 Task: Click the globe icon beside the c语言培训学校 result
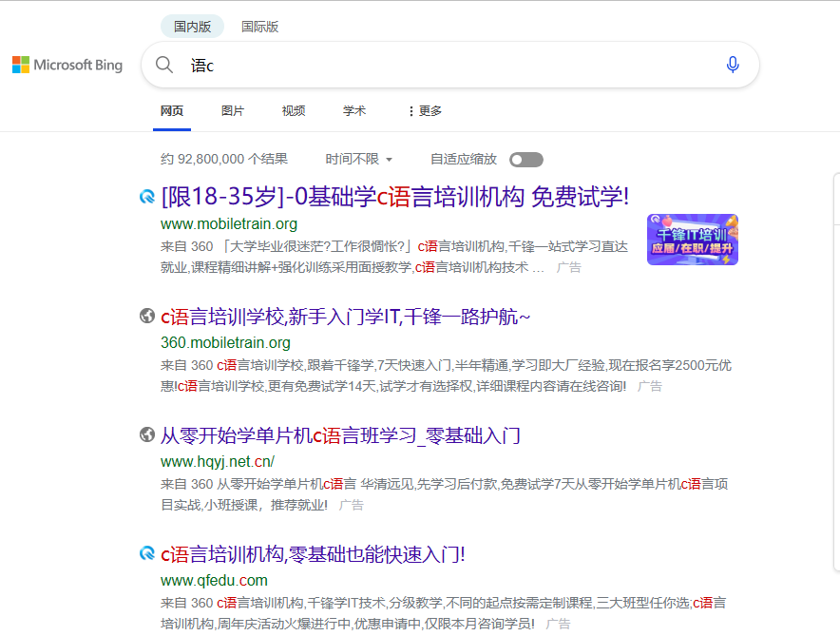pos(146,317)
